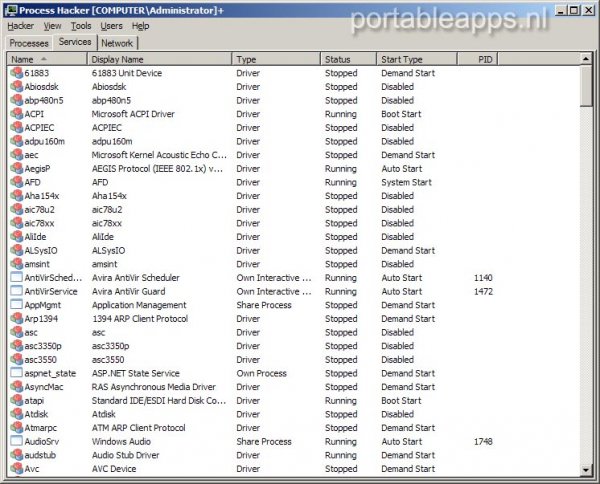Viewport: 600px width, 484px height.
Task: Select 'AVC Device' display name
Action: coord(114,469)
